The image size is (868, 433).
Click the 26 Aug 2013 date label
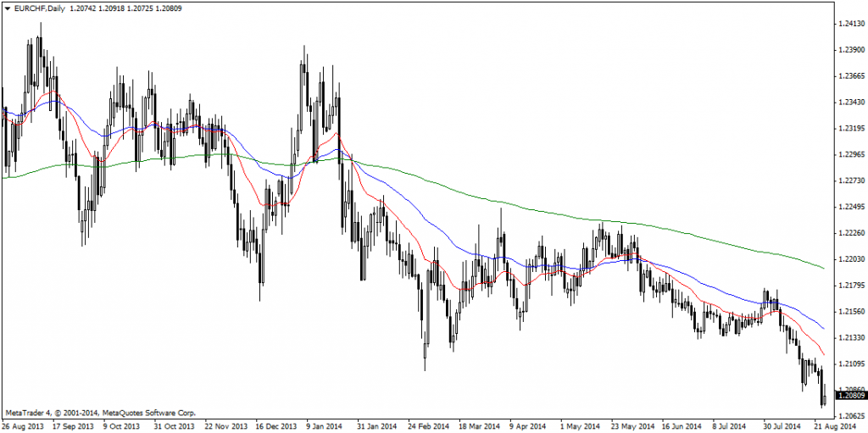23,426
